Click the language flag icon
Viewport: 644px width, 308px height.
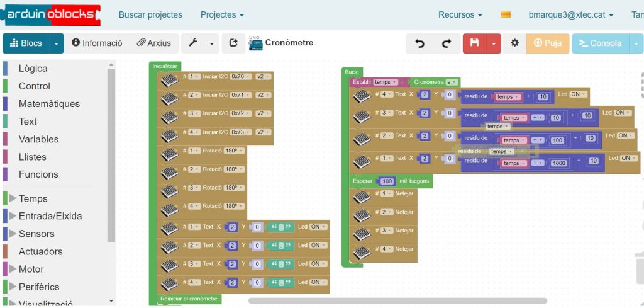tap(506, 14)
